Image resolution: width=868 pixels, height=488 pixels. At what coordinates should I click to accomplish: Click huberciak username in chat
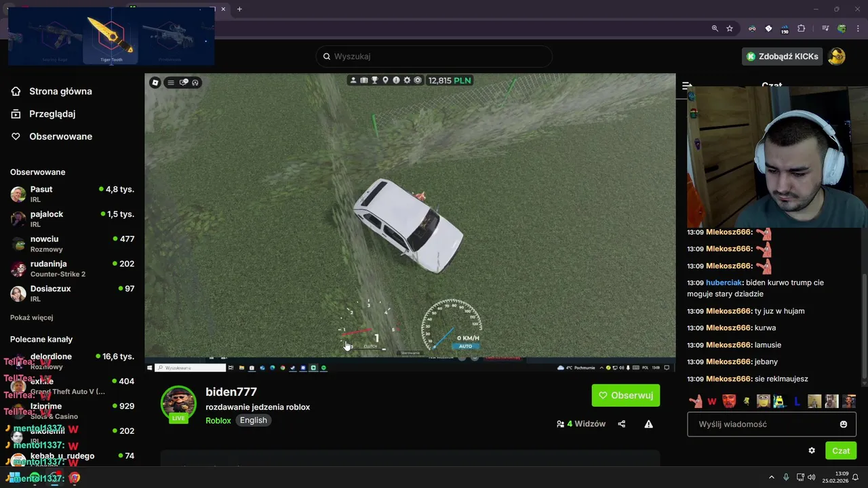tap(724, 283)
